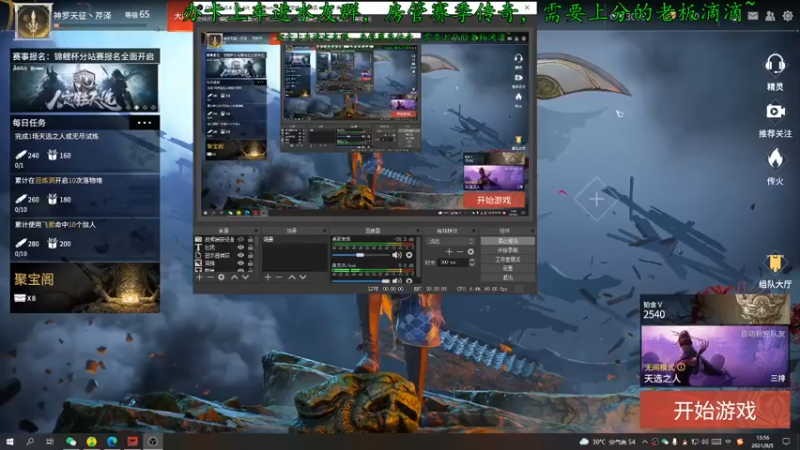Open the 天选之人 mode selection card
Image resolution: width=800 pixels, height=450 pixels.
click(715, 356)
